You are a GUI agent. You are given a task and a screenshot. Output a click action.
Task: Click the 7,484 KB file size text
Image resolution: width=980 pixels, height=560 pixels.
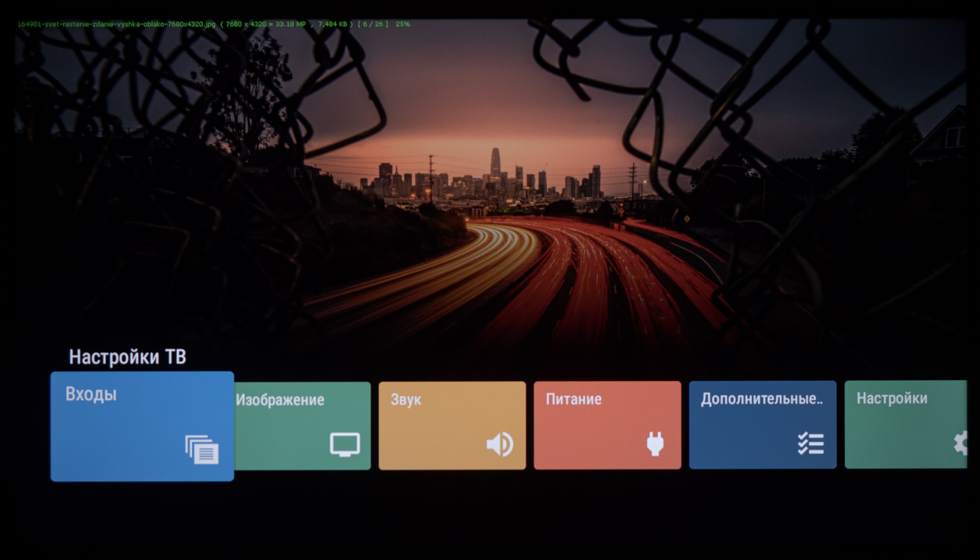click(333, 24)
